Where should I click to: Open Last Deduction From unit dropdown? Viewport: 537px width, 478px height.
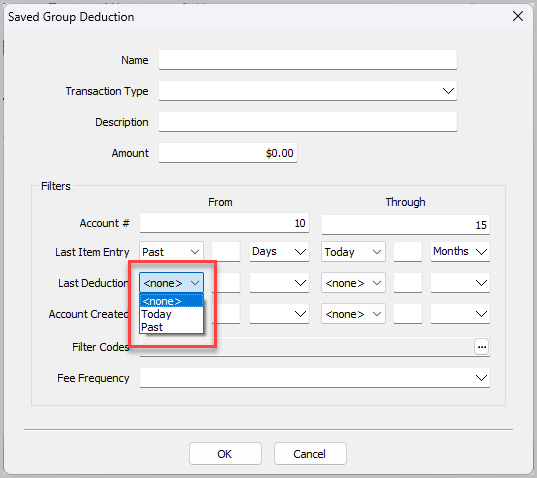279,283
